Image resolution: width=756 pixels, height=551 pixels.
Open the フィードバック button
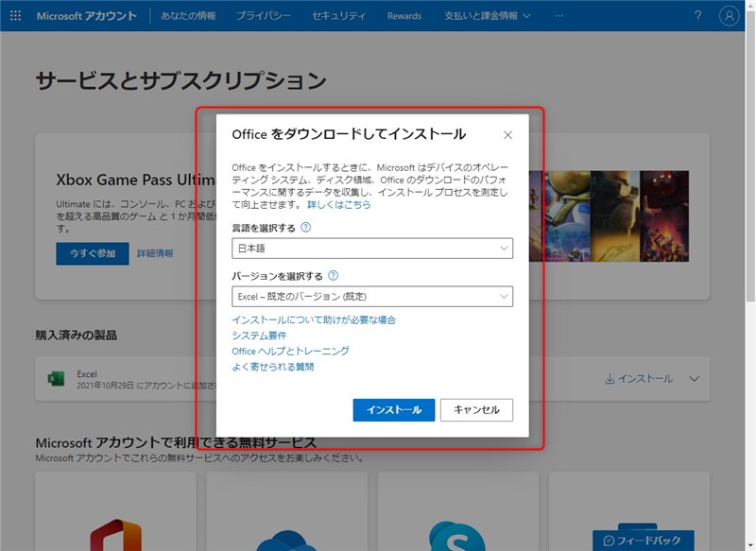[644, 541]
